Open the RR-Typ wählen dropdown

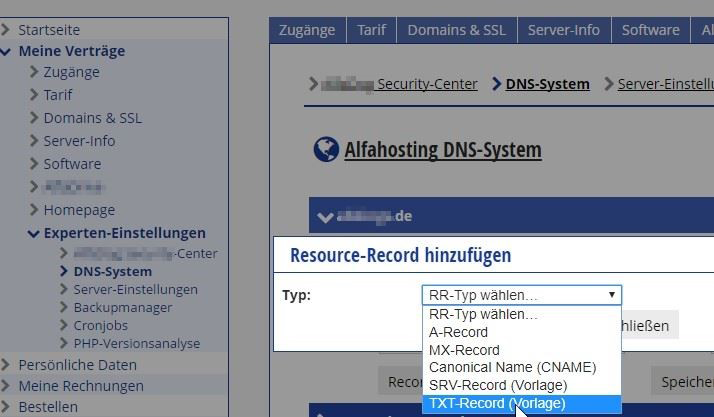[522, 295]
